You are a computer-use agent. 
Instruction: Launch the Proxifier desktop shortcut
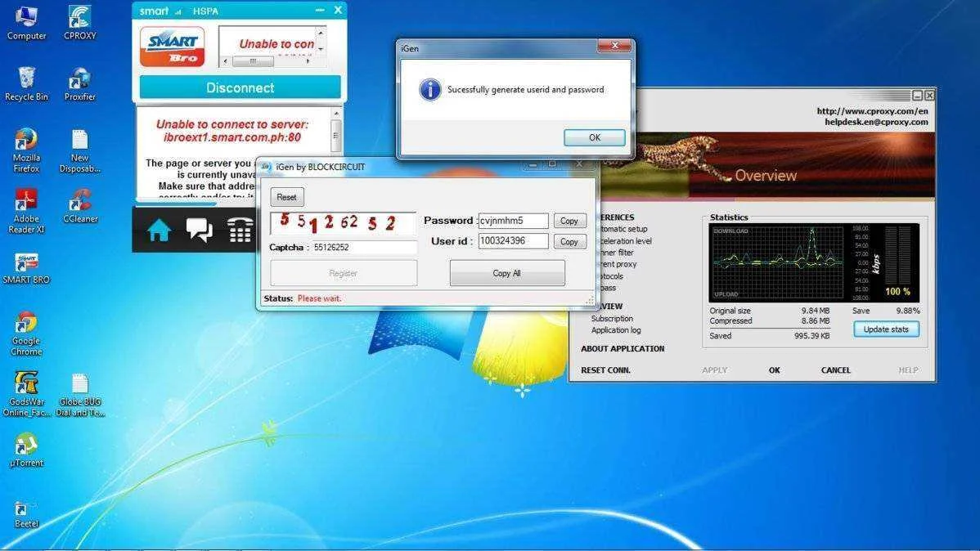coord(80,84)
